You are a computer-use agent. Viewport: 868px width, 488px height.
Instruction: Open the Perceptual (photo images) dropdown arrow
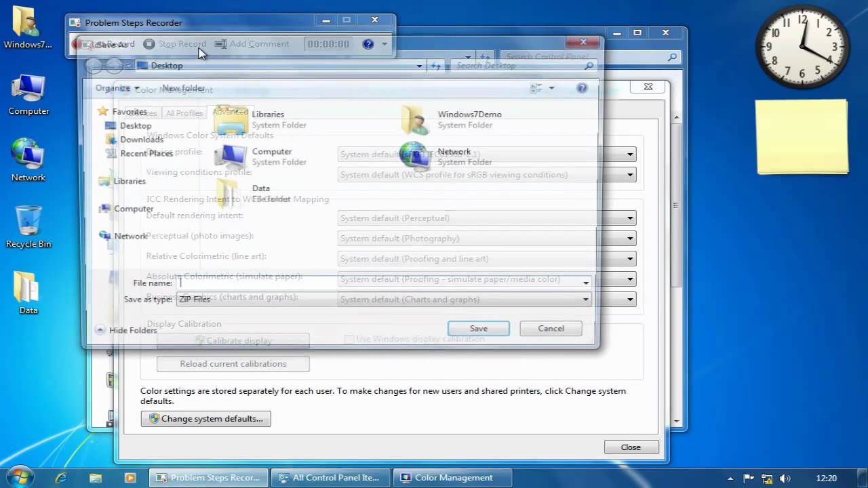630,239
